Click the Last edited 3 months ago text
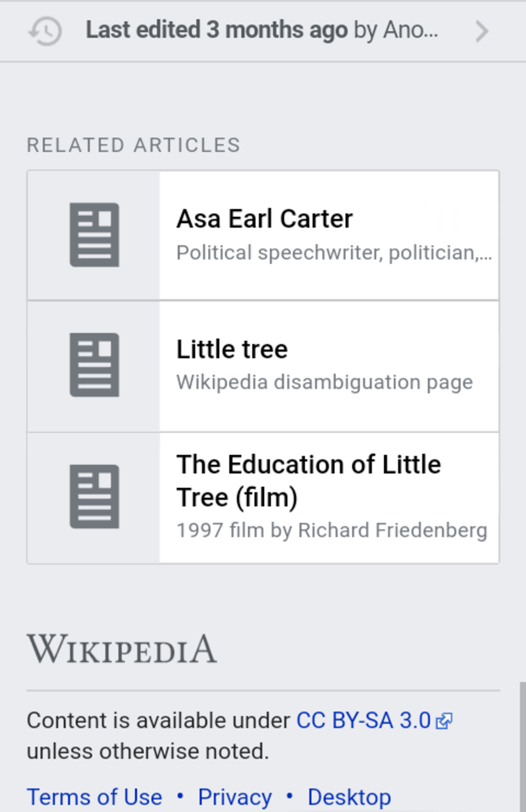526x812 pixels. (x=217, y=30)
